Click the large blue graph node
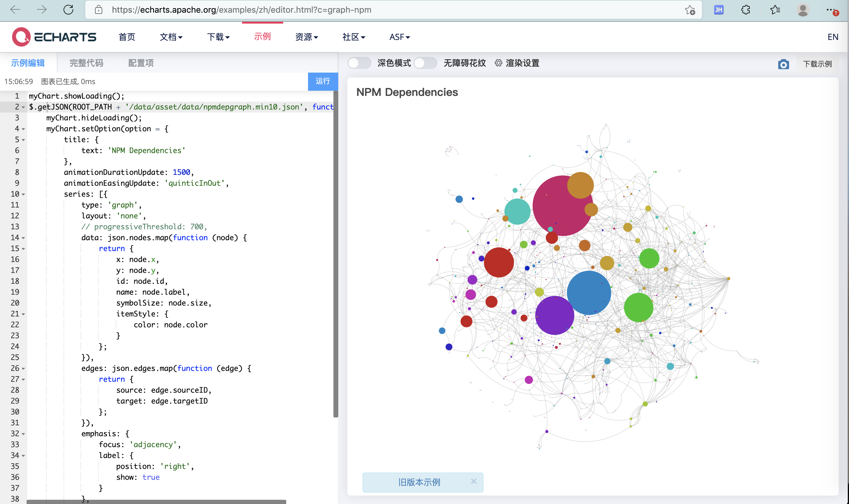This screenshot has width=849, height=504. point(588,293)
